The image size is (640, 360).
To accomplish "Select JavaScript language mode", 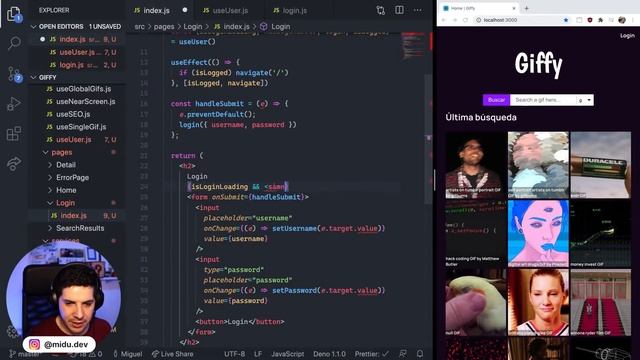I will point(288,354).
